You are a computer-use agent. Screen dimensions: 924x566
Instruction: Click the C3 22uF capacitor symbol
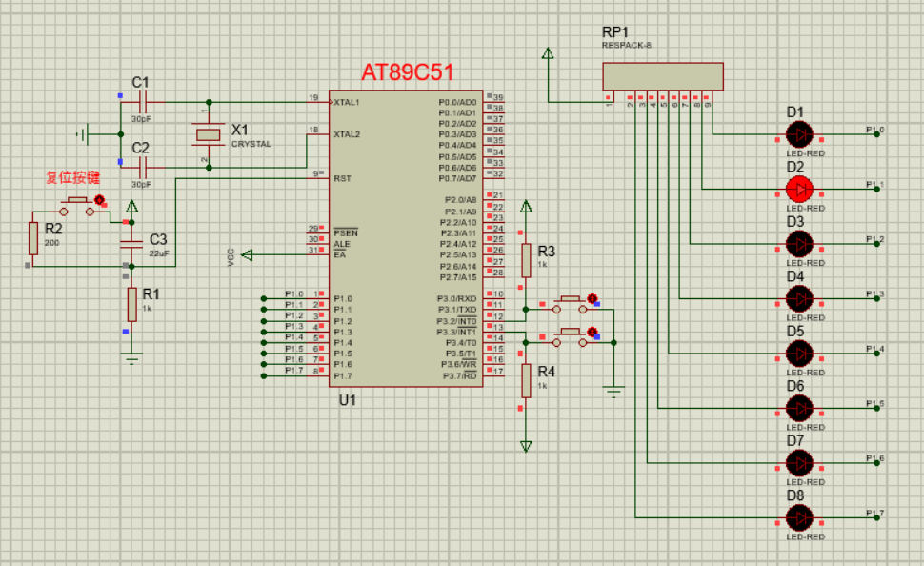[131, 244]
